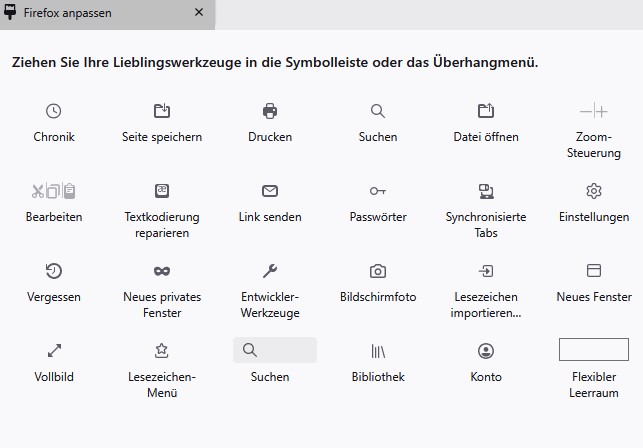The width and height of the screenshot is (643, 448).
Task: Select the Flexibler Leerraum spacer box
Action: coord(594,350)
